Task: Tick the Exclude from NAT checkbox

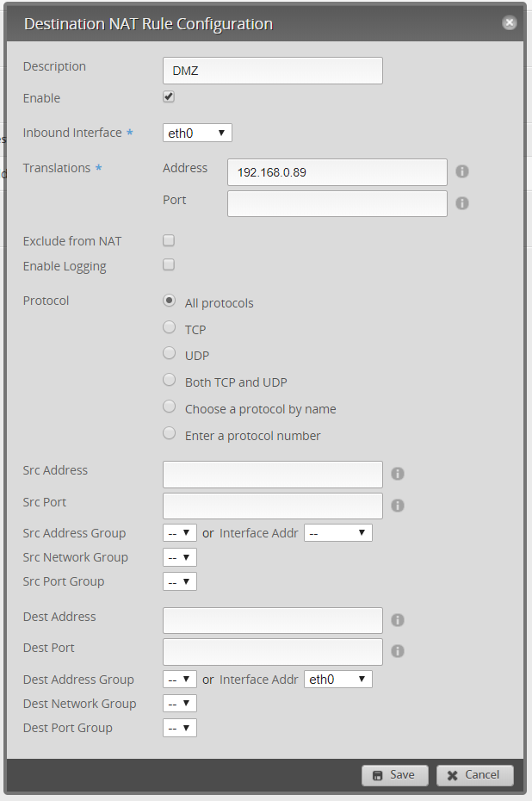Action: pos(169,240)
